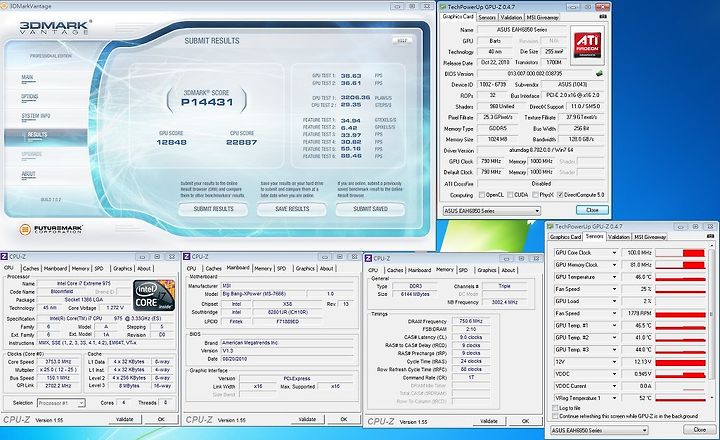Click the 3DMark Vantage logo
This screenshot has width=720, height=440.
point(55,28)
